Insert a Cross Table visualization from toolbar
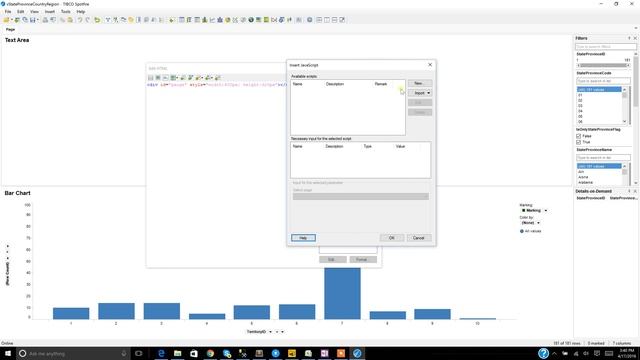The height and width of the screenshot is (360, 640). (x=189, y=20)
